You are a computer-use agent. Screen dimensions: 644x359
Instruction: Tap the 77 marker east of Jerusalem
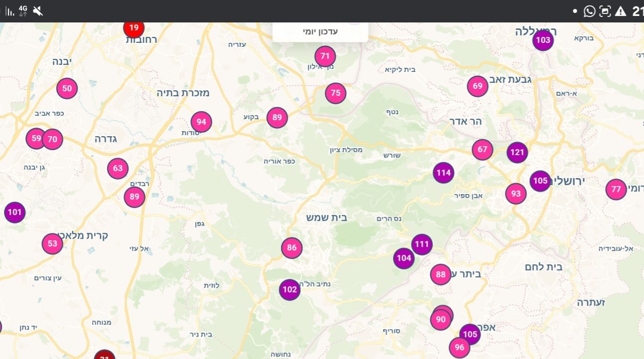pyautogui.click(x=616, y=189)
